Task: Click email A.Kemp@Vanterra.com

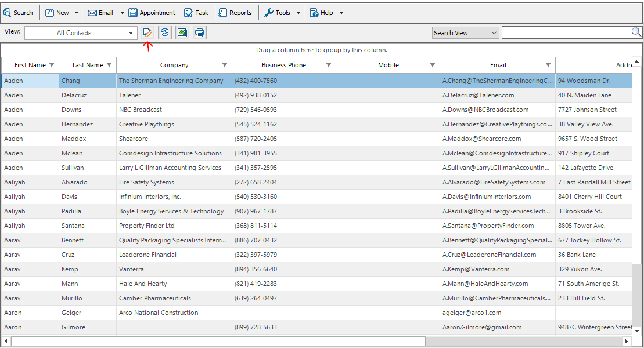Action: coord(498,269)
